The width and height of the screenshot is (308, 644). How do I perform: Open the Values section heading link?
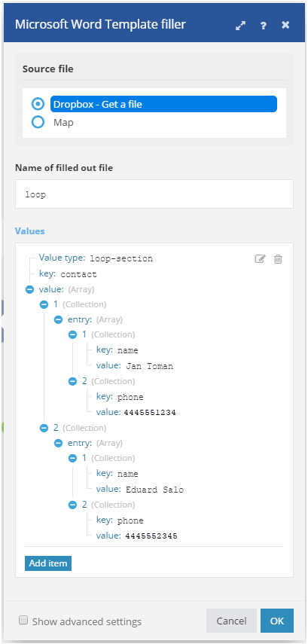click(x=29, y=230)
